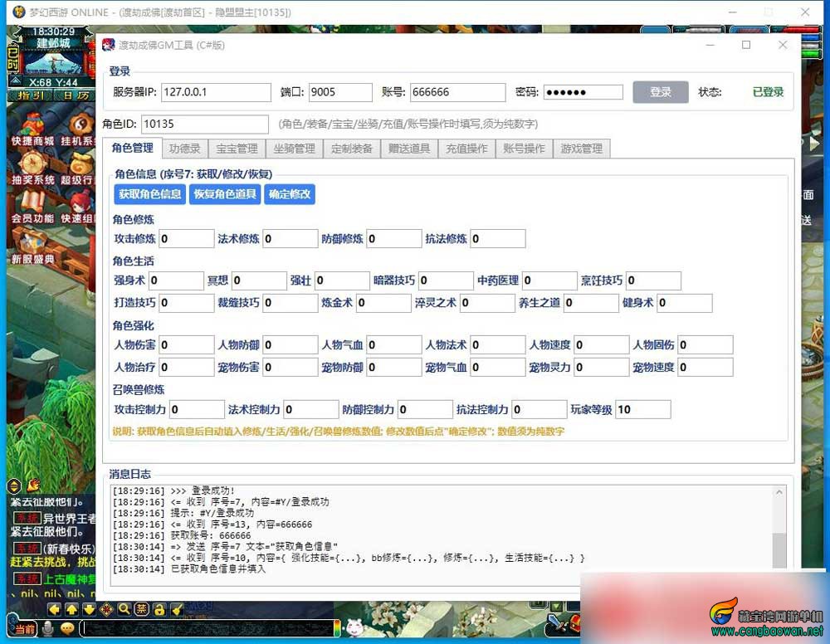Click the 指引 guide button in game

coord(31,95)
